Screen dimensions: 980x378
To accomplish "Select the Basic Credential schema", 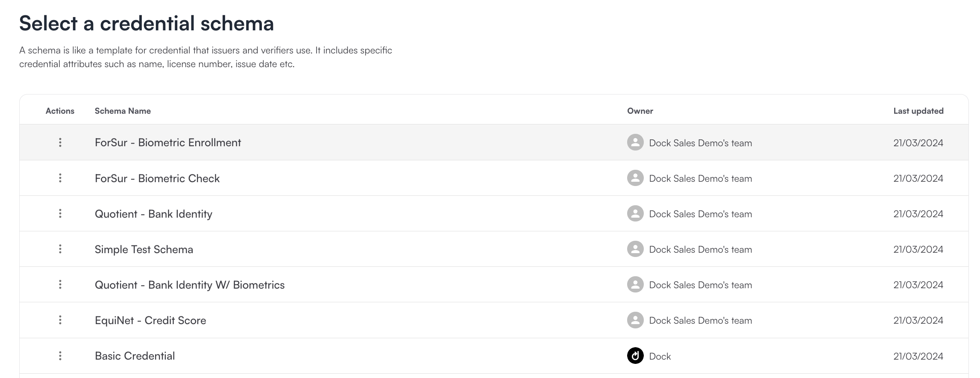I will 135,356.
